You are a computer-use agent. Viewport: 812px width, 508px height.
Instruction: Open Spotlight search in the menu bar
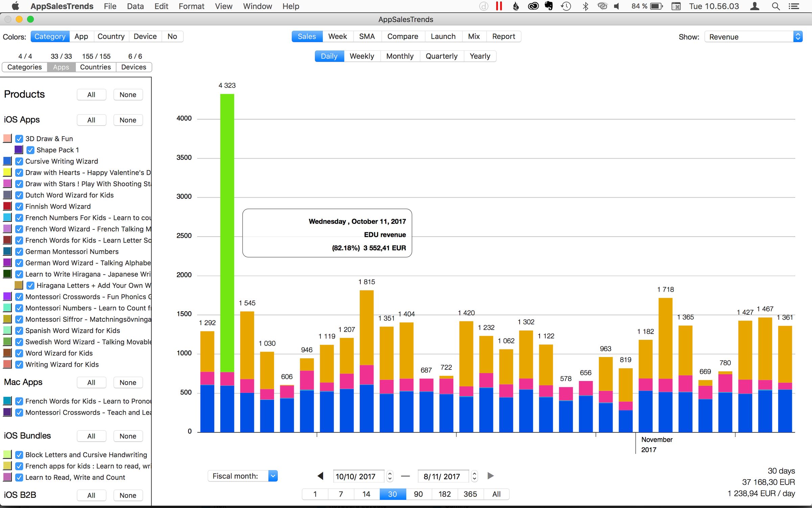point(775,6)
